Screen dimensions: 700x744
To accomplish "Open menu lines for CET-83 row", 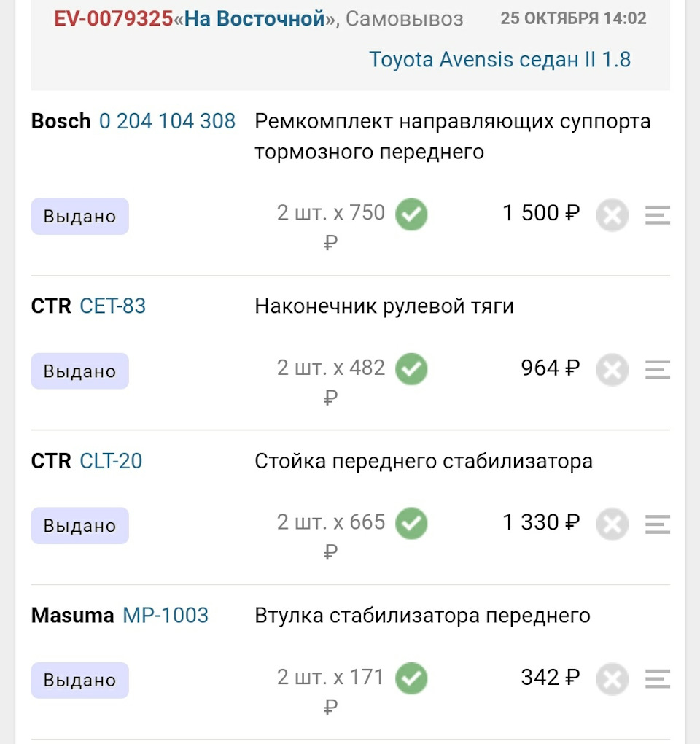I will click(657, 370).
